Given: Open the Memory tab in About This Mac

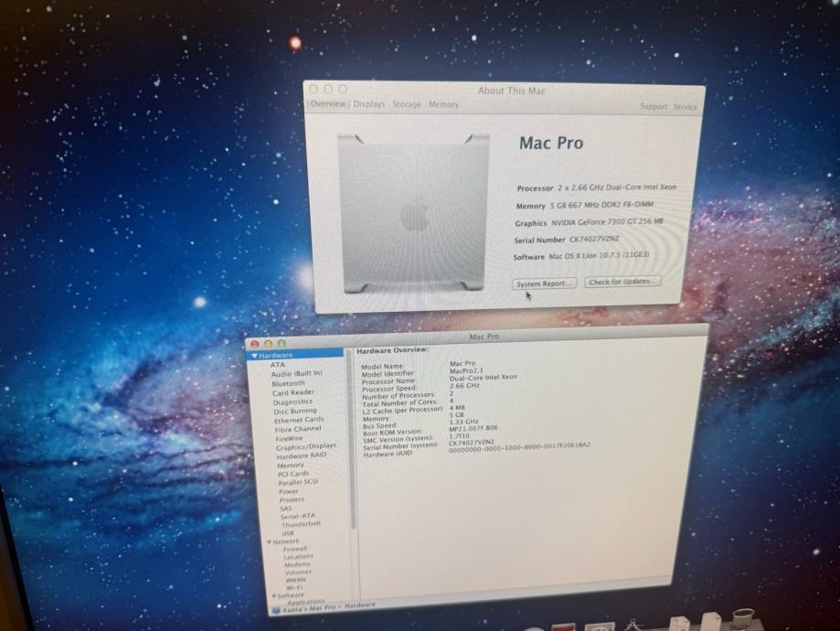Looking at the screenshot, I should (443, 104).
